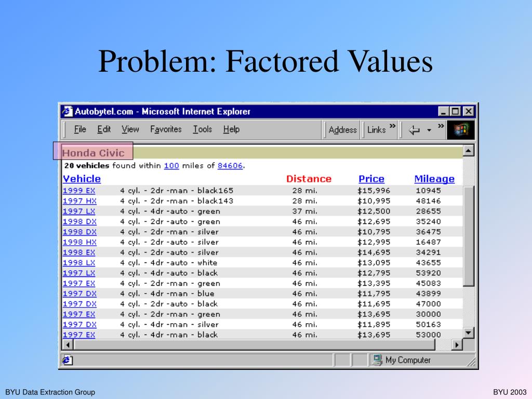Image resolution: width=532 pixels, height=399 pixels.
Task: Open the Favorites menu
Action: tap(166, 129)
